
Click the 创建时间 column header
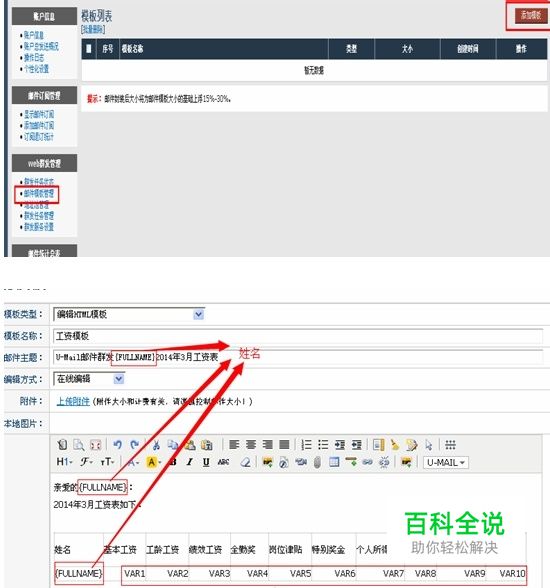[468, 48]
